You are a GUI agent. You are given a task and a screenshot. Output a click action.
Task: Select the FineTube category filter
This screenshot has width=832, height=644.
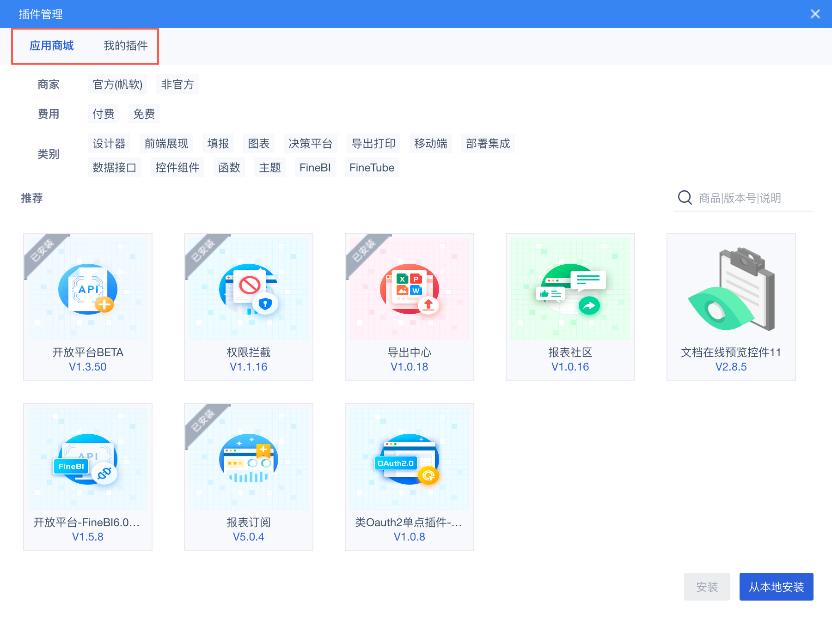372,167
